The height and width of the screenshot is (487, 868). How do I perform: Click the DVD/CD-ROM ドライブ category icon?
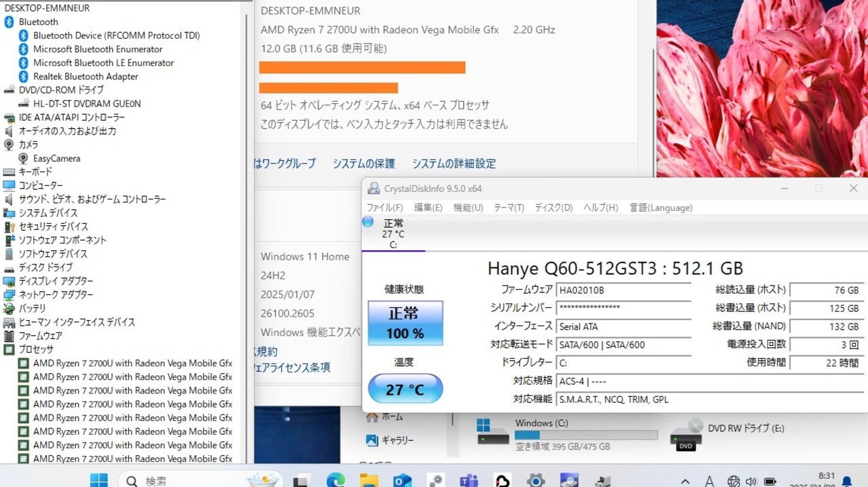pos(9,90)
